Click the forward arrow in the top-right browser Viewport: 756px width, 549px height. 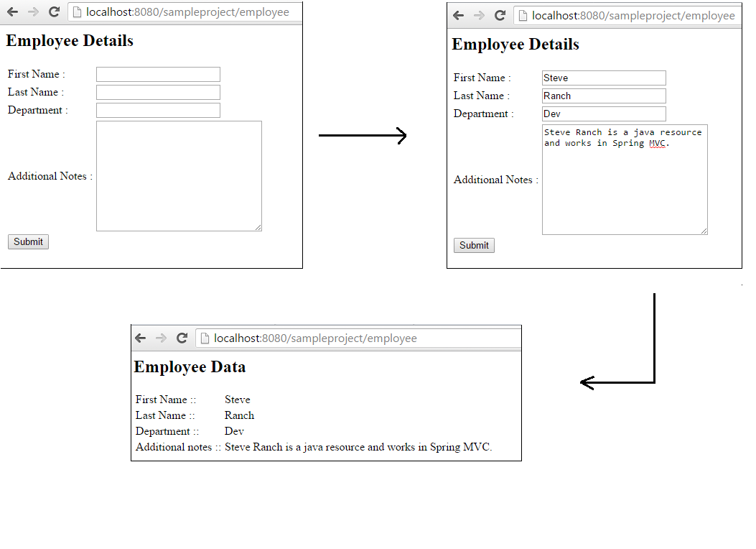(478, 15)
